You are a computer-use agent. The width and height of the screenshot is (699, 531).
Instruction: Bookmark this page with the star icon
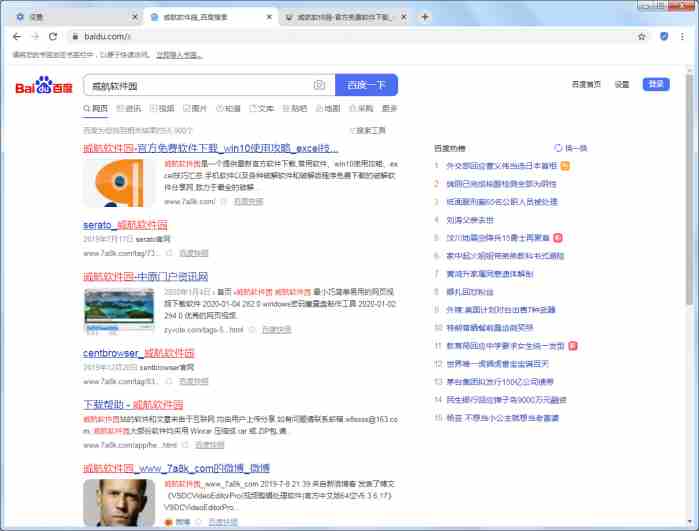pos(641,37)
